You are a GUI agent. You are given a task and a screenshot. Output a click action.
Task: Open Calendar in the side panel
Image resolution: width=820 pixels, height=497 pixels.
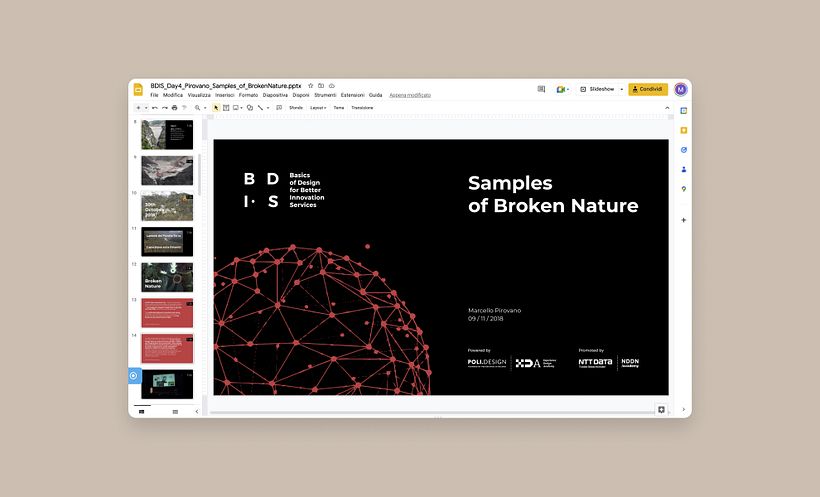point(684,110)
